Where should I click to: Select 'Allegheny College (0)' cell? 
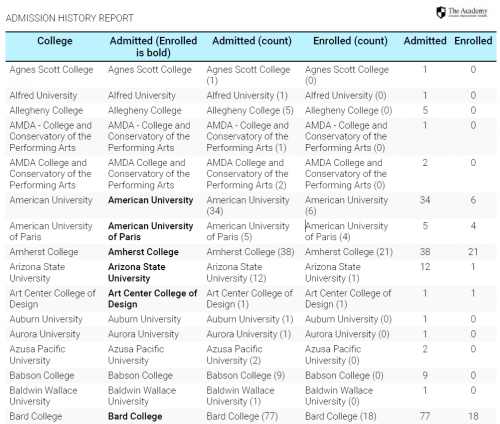[349, 110]
